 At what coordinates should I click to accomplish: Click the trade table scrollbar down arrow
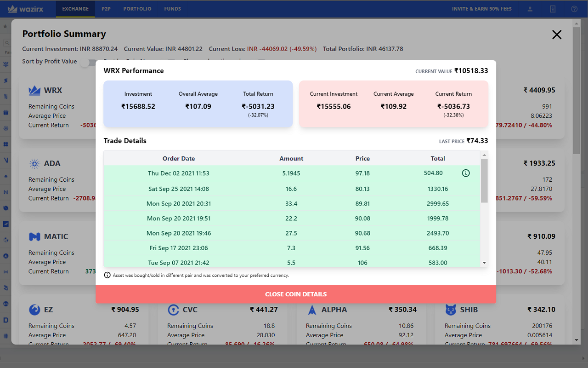(484, 263)
